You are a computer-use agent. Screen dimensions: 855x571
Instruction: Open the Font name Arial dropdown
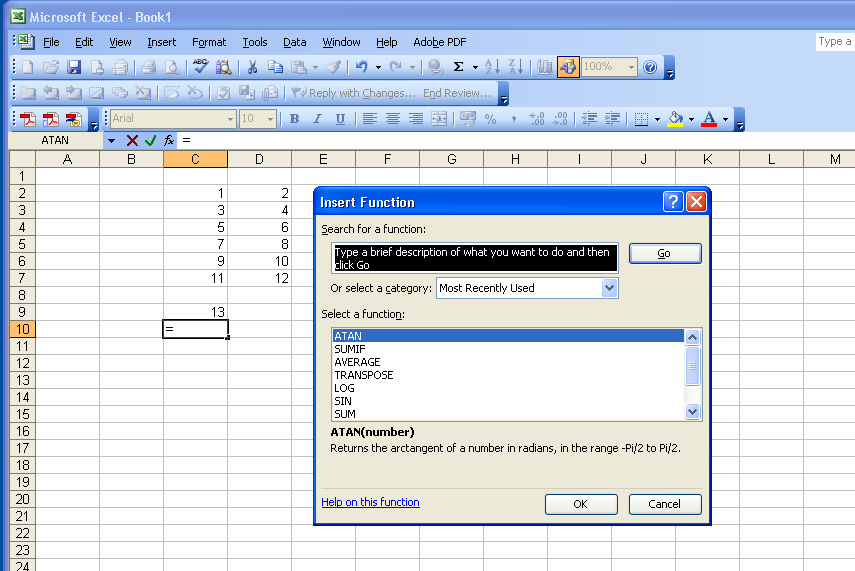[230, 118]
